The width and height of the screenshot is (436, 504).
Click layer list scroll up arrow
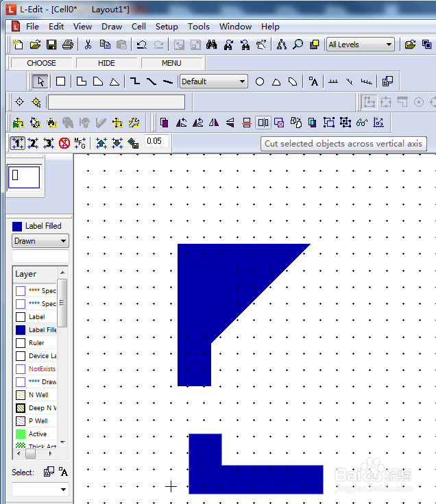click(62, 273)
